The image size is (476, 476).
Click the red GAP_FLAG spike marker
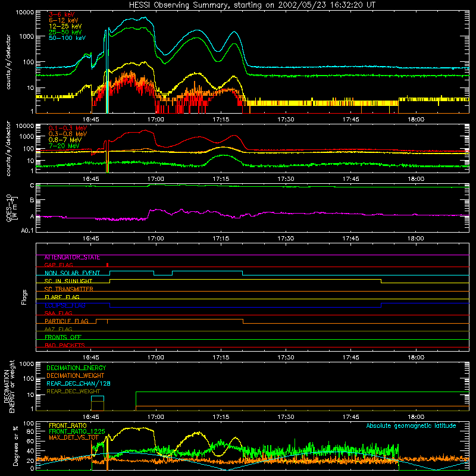click(107, 265)
